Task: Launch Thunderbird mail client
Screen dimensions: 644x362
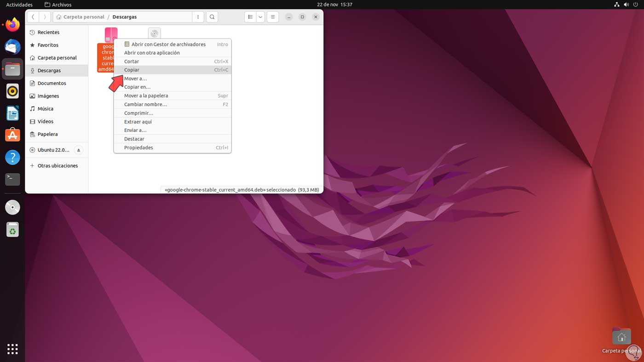Action: 12,46
